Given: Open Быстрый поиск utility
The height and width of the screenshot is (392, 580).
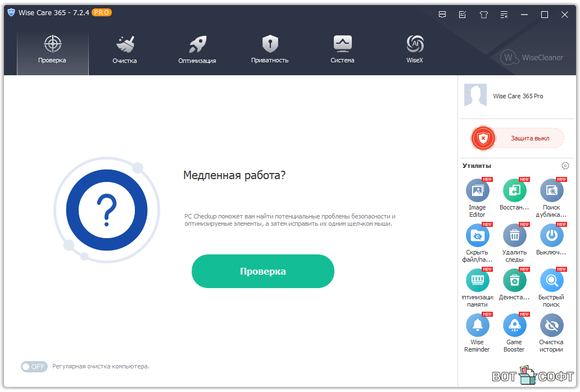Looking at the screenshot, I should coord(551,280).
